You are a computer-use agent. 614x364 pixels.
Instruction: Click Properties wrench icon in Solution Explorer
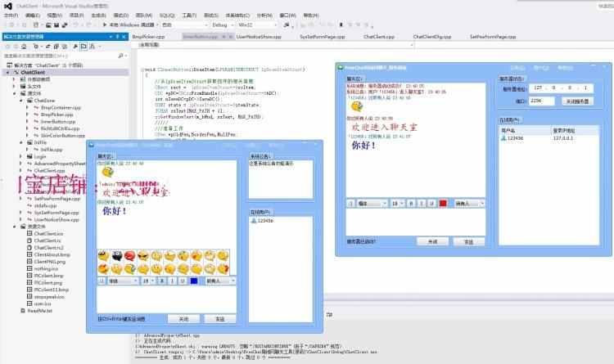[x=75, y=46]
